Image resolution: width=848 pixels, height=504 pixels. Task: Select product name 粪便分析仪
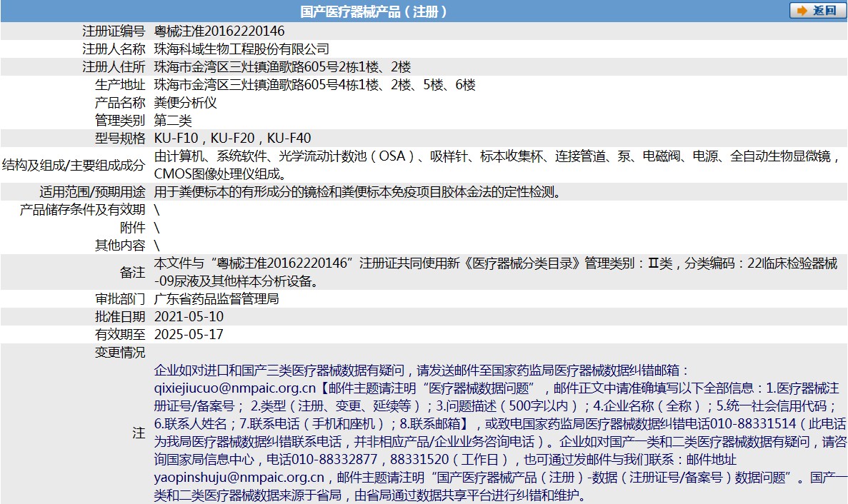[x=186, y=103]
